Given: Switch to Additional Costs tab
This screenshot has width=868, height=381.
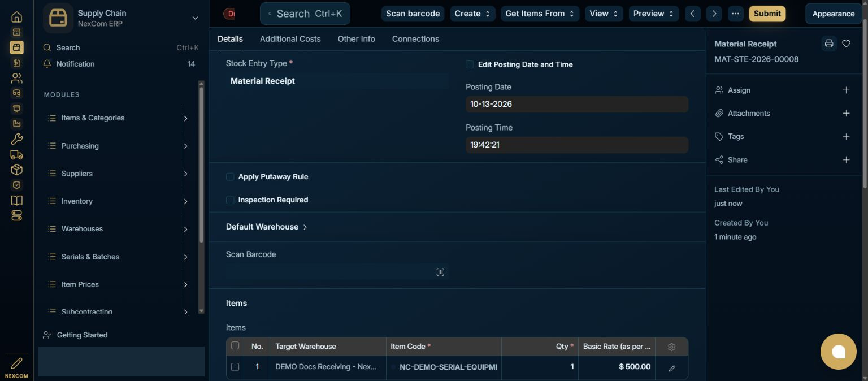Looking at the screenshot, I should pos(290,39).
